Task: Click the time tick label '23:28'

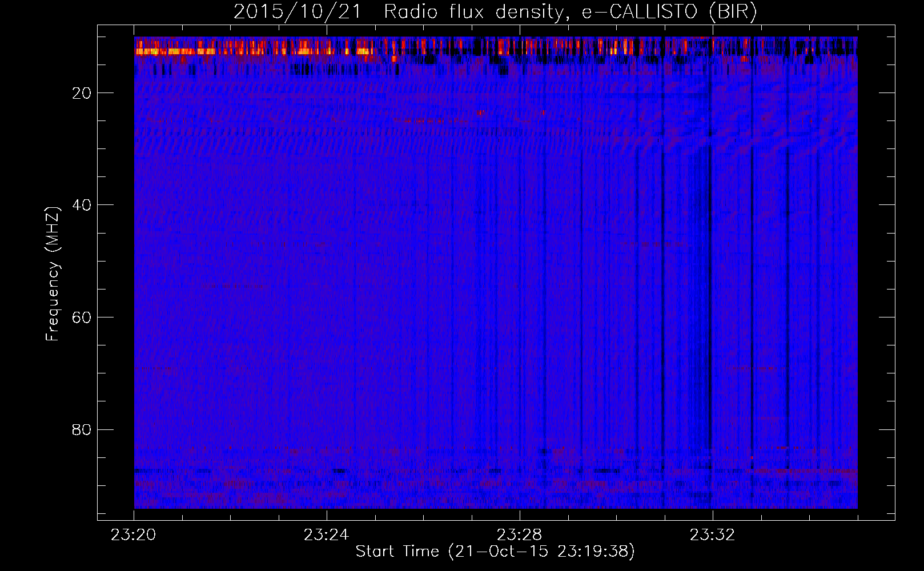Action: (x=520, y=535)
